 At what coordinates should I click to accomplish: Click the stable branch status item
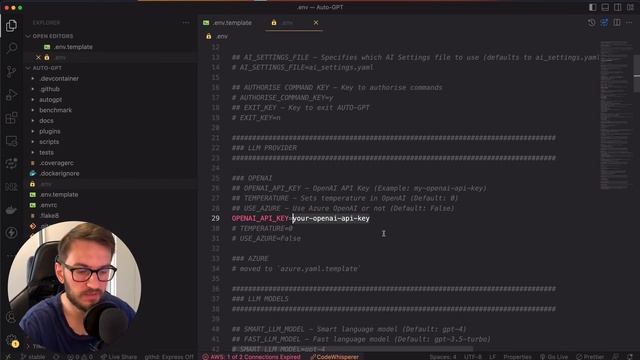tap(33, 357)
